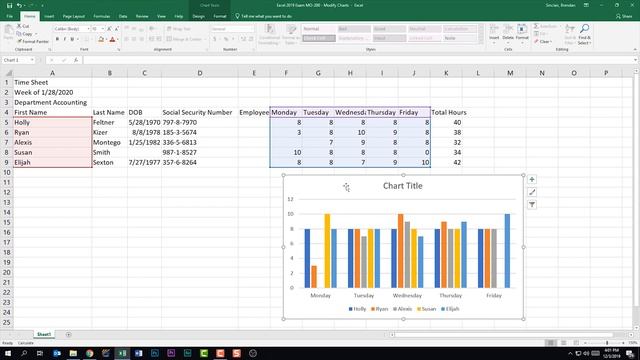640x360 pixels.
Task: Select row 12 header
Action: 7,192
